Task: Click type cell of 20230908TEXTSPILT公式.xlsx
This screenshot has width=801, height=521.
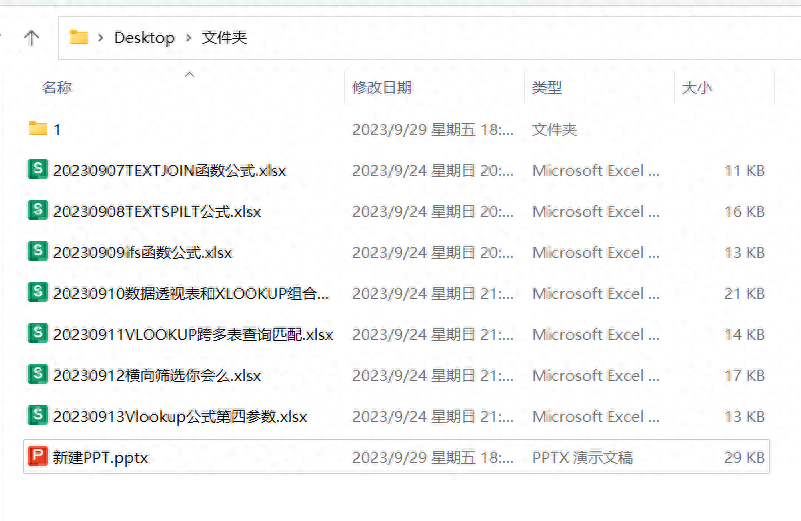Action: [596, 211]
